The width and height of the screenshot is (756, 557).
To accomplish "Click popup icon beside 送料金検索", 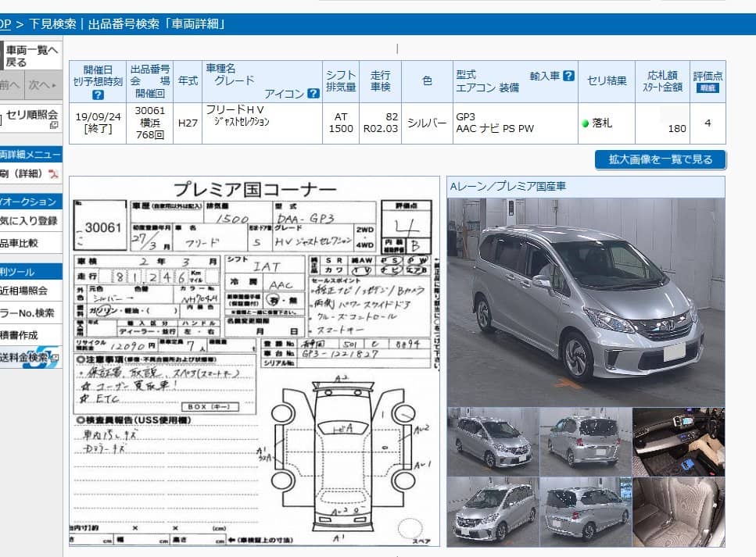I will pyautogui.click(x=55, y=358).
